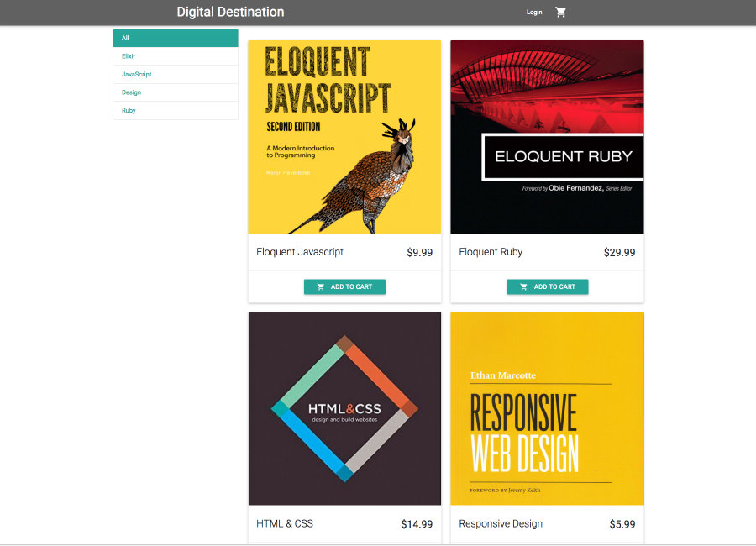
Task: Click the $9.99 price
Action: tap(419, 252)
